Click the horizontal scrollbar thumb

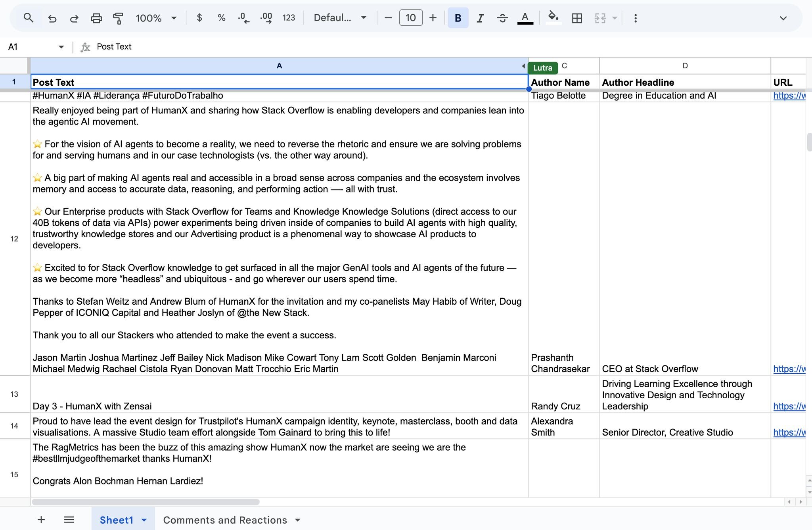click(146, 502)
